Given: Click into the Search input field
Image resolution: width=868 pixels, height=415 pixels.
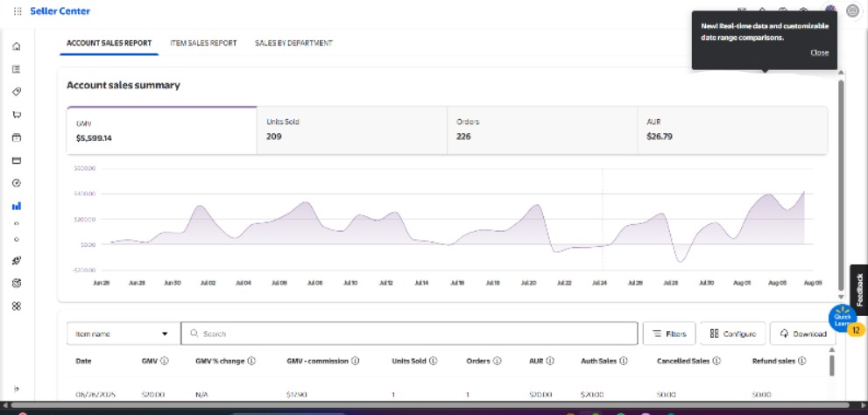Looking at the screenshot, I should point(412,334).
